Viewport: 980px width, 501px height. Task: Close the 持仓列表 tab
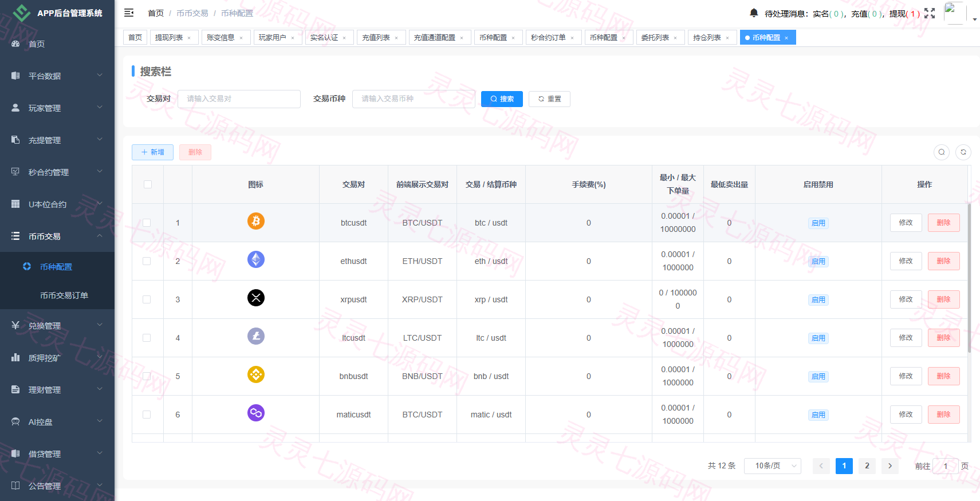[x=727, y=38]
